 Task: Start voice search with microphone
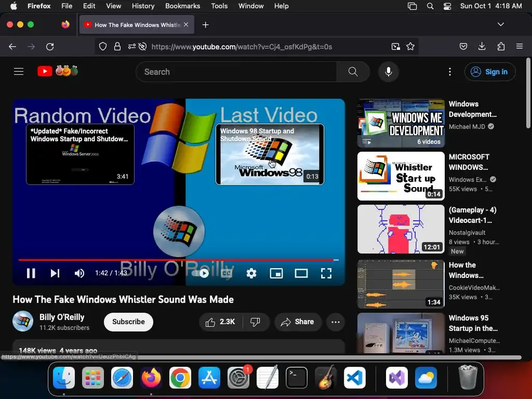pyautogui.click(x=389, y=72)
